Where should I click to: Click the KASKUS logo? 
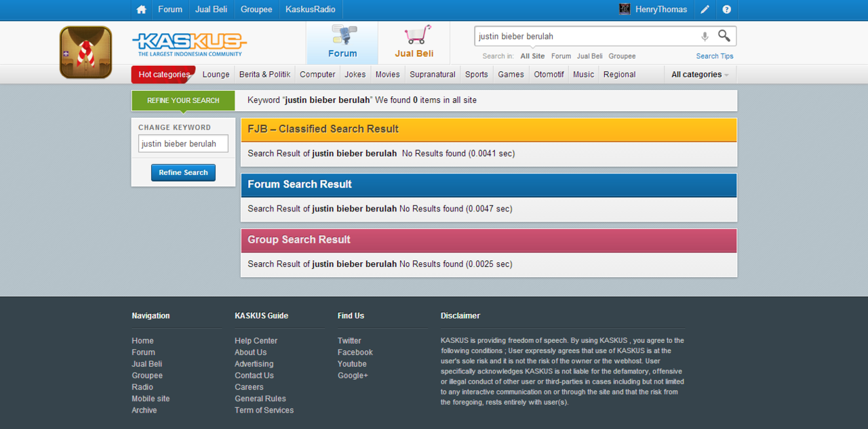tap(189, 45)
